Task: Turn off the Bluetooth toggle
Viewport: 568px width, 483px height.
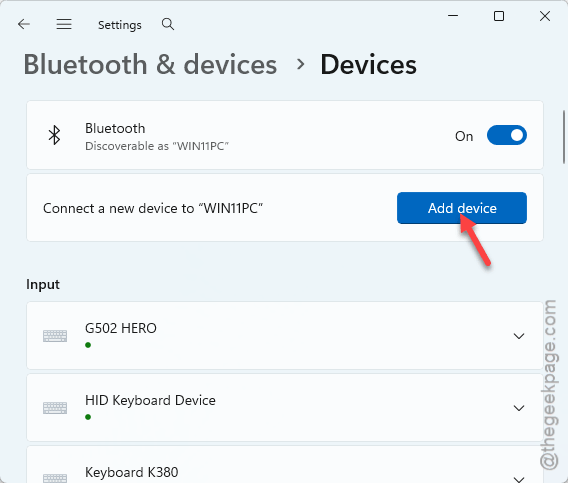Action: point(507,135)
